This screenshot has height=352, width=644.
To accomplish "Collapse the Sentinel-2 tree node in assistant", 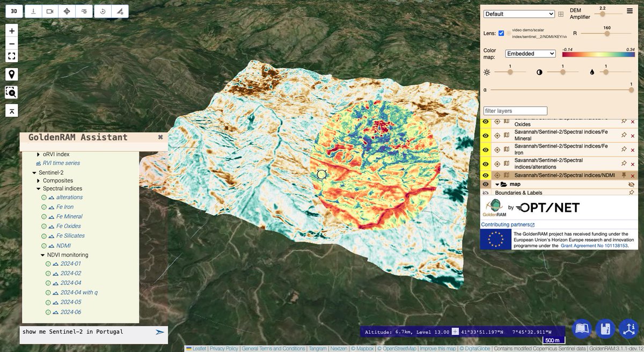I will coord(35,172).
